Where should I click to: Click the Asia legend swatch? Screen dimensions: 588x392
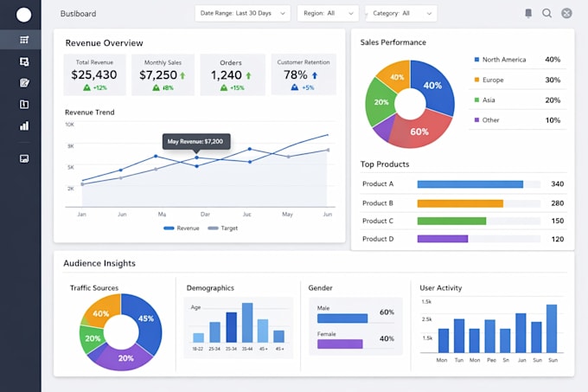(x=476, y=100)
